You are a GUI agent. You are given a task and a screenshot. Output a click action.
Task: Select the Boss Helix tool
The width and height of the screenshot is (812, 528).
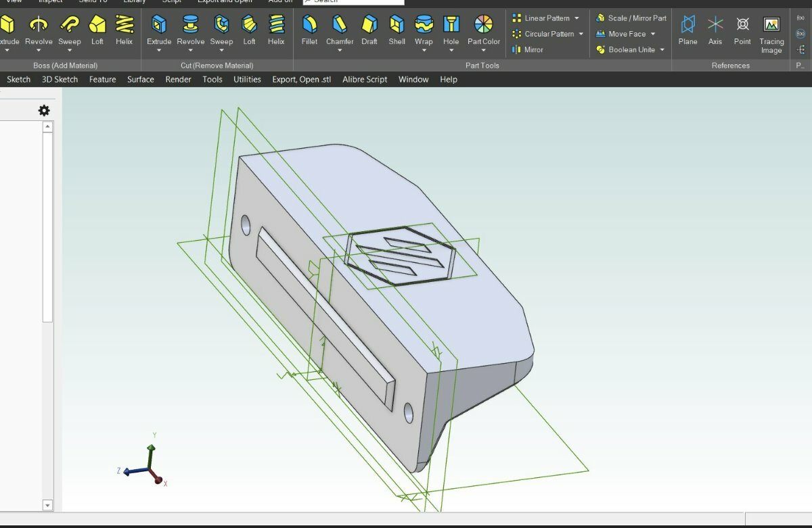click(x=125, y=30)
